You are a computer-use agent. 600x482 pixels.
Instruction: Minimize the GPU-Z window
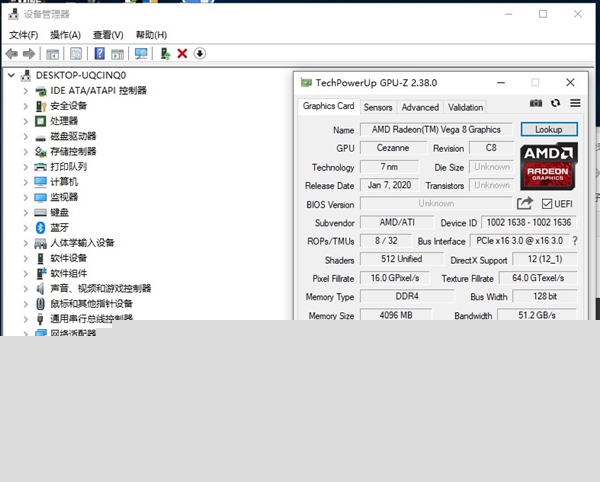click(501, 83)
